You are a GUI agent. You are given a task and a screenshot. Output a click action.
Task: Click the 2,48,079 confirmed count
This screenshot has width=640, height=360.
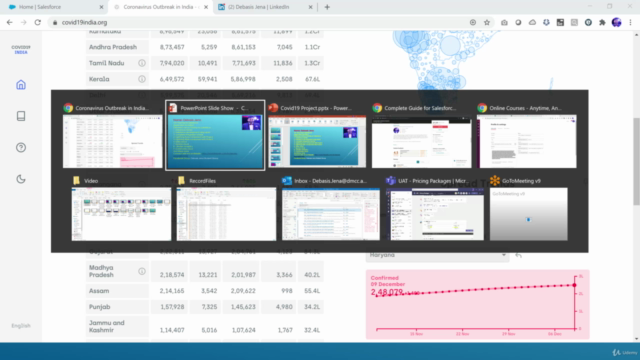click(x=387, y=292)
